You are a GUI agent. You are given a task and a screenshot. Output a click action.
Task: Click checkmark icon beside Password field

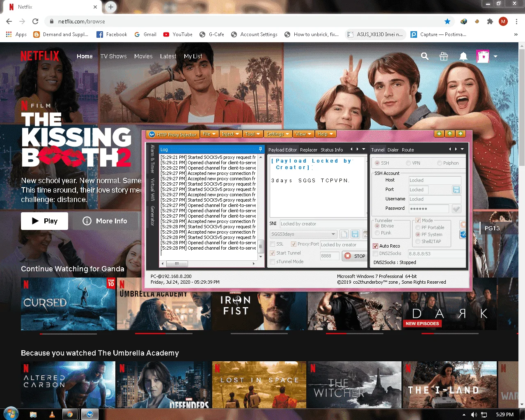pos(456,209)
